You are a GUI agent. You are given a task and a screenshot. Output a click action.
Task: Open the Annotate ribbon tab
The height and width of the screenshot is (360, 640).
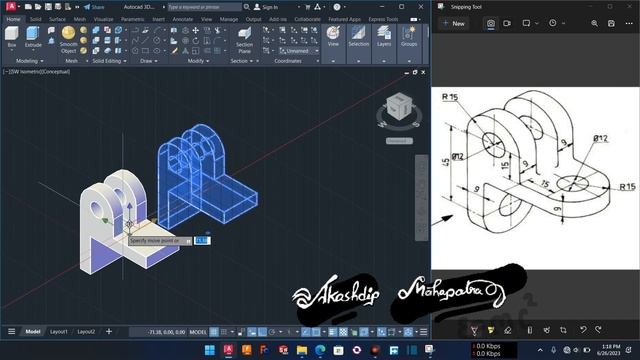pos(182,19)
